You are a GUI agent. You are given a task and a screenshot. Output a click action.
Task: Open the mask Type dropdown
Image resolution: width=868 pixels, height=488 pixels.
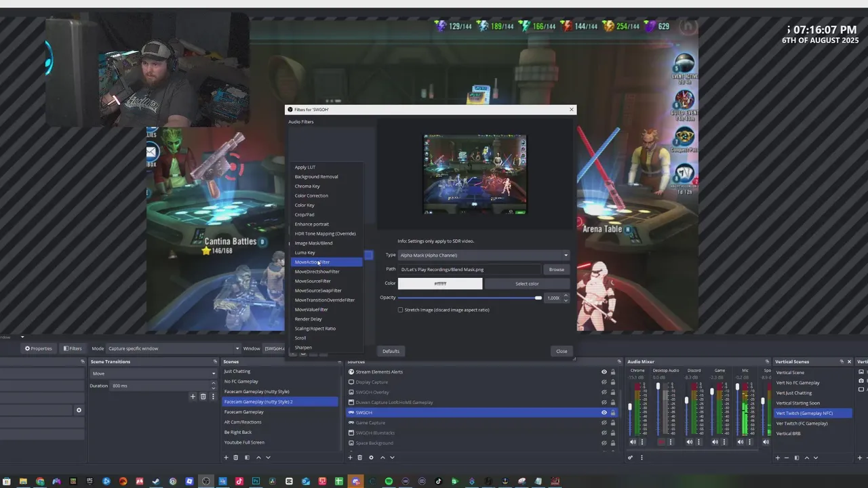tap(484, 255)
